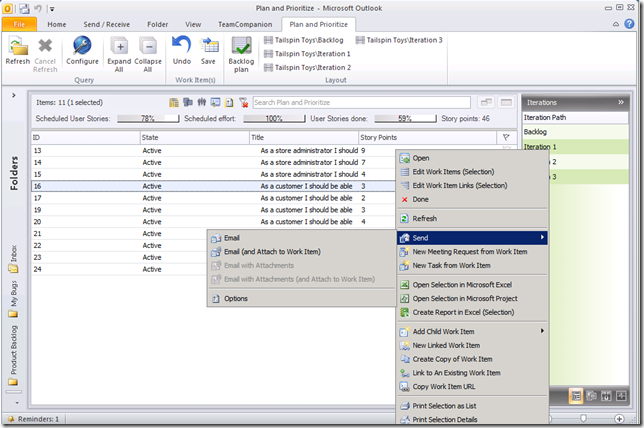Choose New Meeting Request from Work Item

[x=472, y=252]
